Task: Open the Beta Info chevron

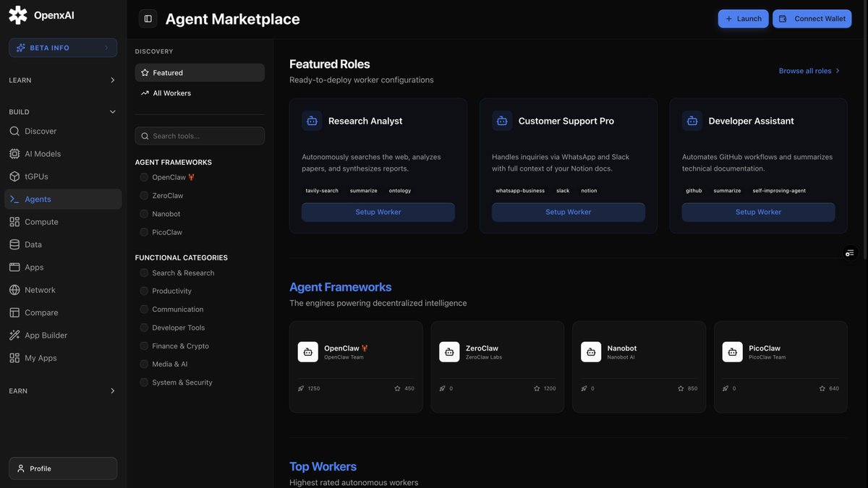Action: pos(106,48)
